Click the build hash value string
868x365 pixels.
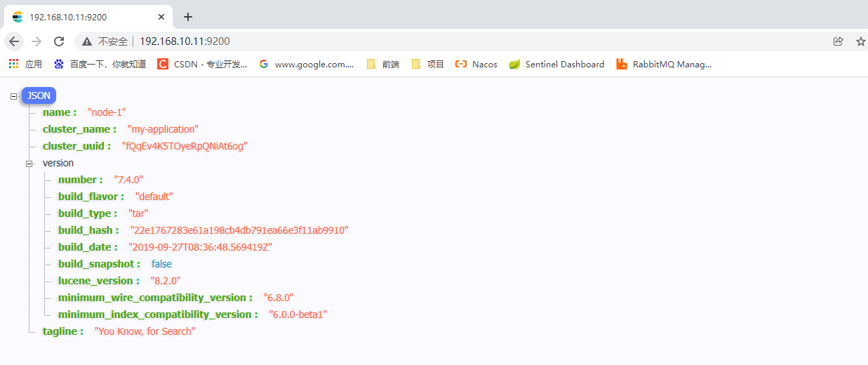[x=239, y=230]
